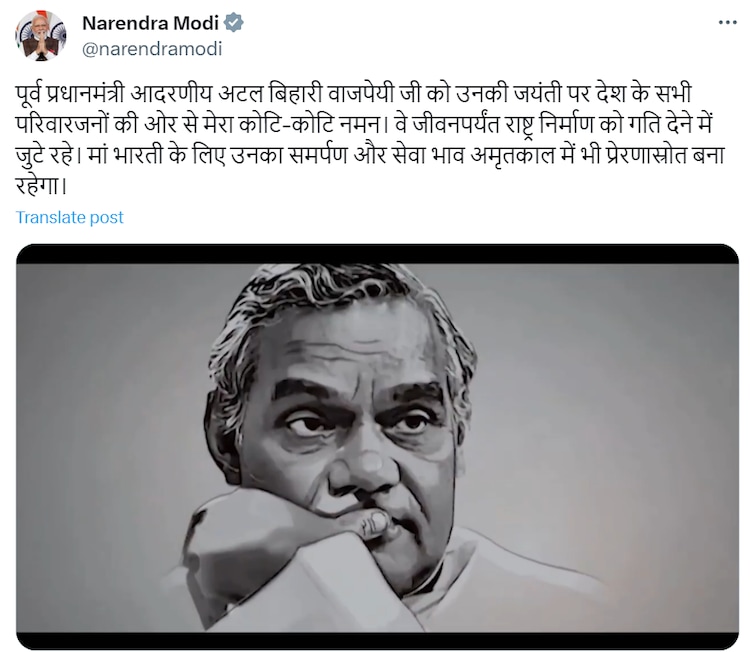Screen dimensions: 750x652
Task: Click the word प्रेरणास्रोत in the post
Action: [x=645, y=155]
